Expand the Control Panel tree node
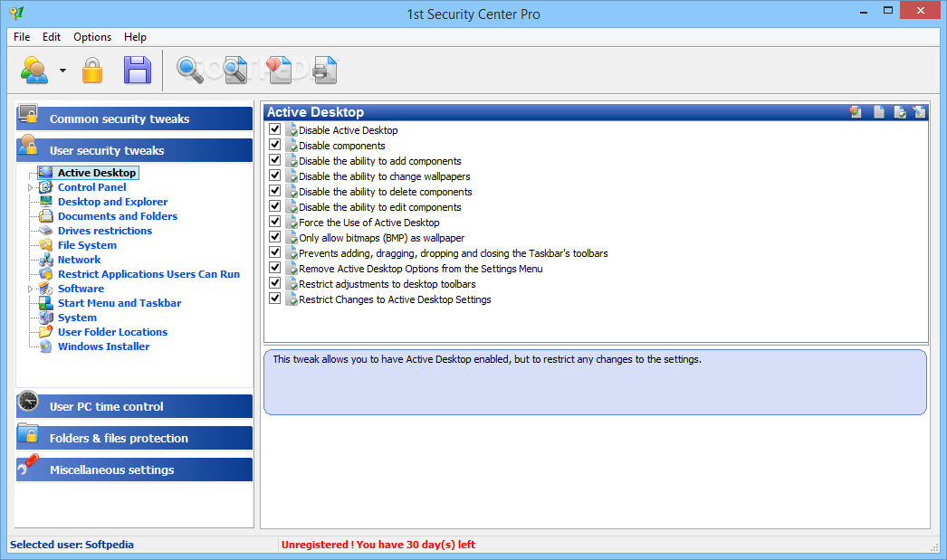 pyautogui.click(x=30, y=187)
